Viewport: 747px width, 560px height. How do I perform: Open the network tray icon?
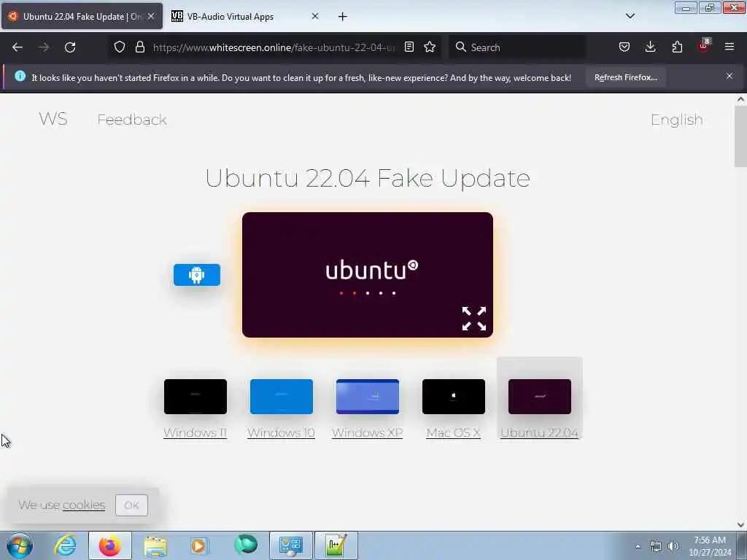pyautogui.click(x=656, y=547)
